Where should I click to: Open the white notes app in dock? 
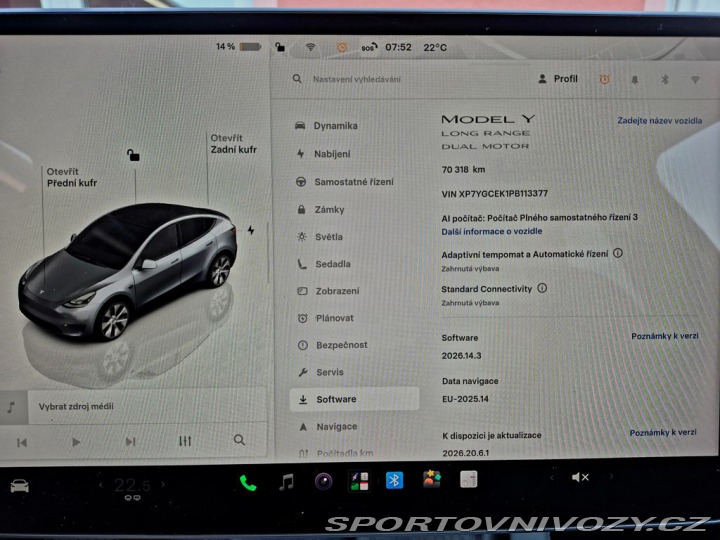(469, 479)
